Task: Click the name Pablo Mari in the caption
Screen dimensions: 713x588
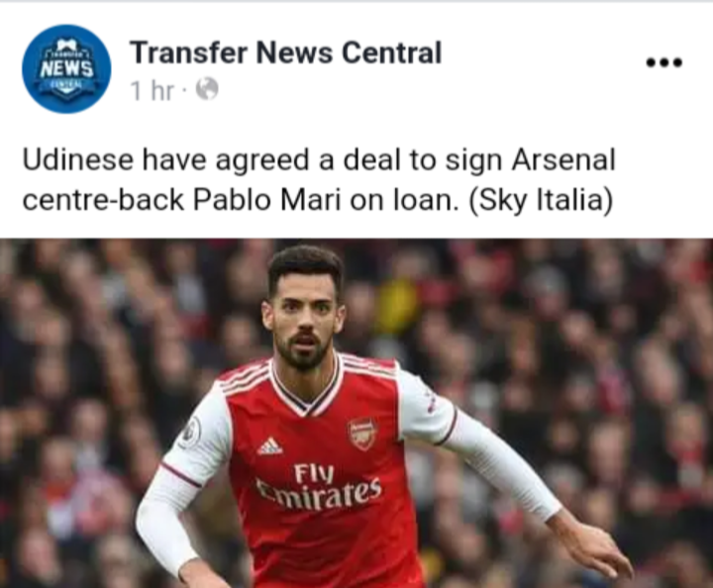Action: pos(267,200)
